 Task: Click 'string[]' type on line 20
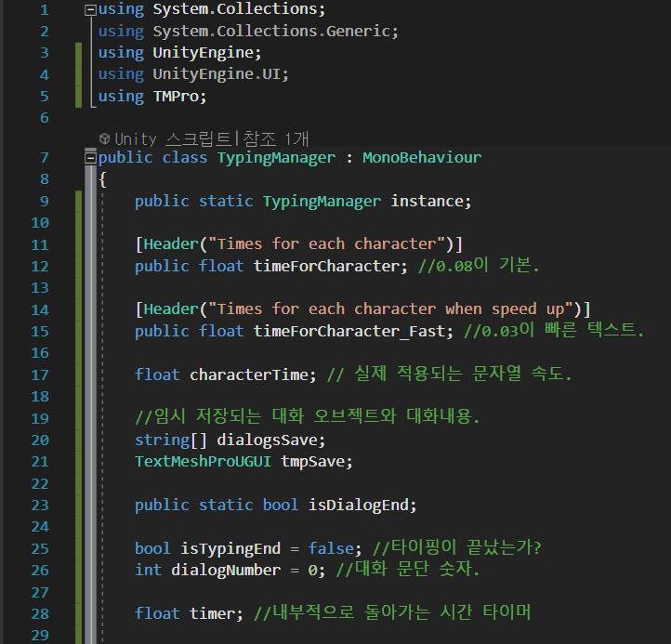(x=171, y=440)
